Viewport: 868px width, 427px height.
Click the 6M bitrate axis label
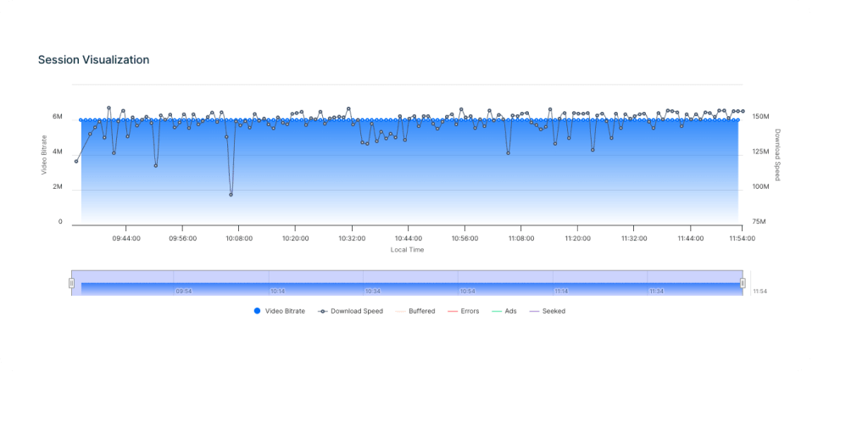point(58,117)
